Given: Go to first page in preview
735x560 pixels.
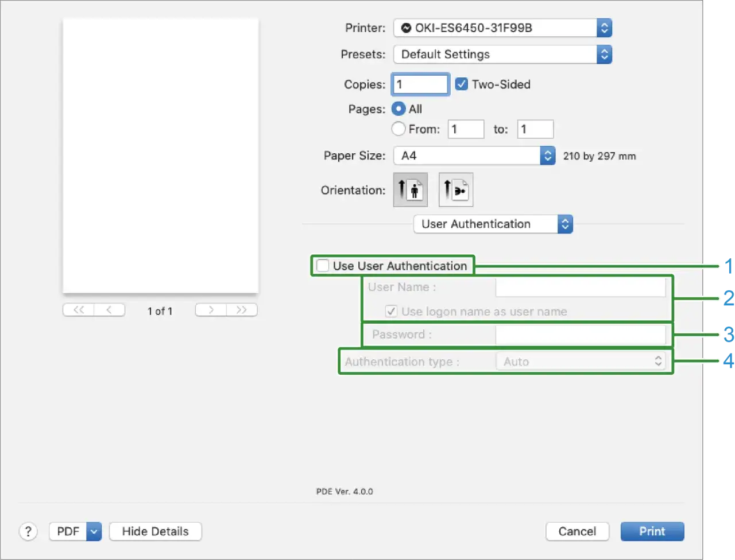Looking at the screenshot, I should 79,310.
